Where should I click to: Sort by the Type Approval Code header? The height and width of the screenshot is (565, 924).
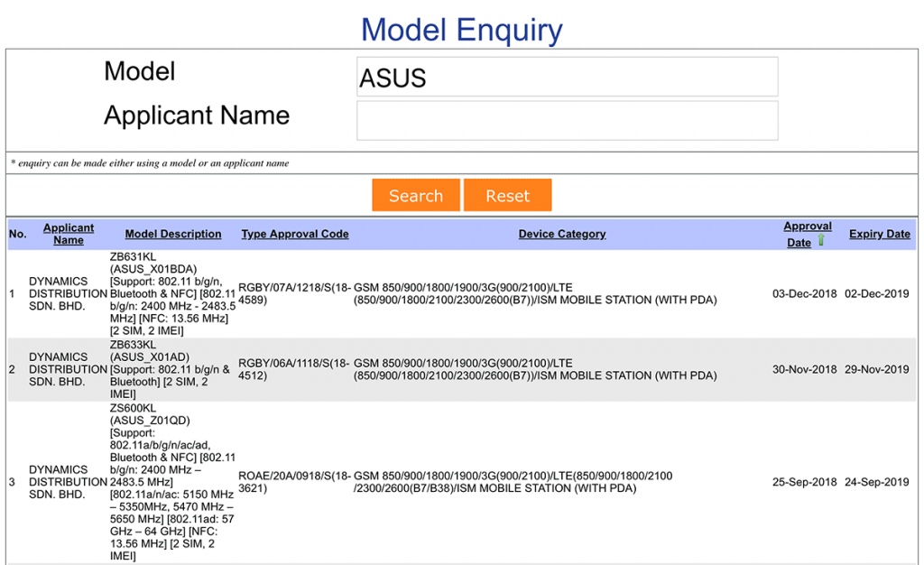tap(295, 234)
